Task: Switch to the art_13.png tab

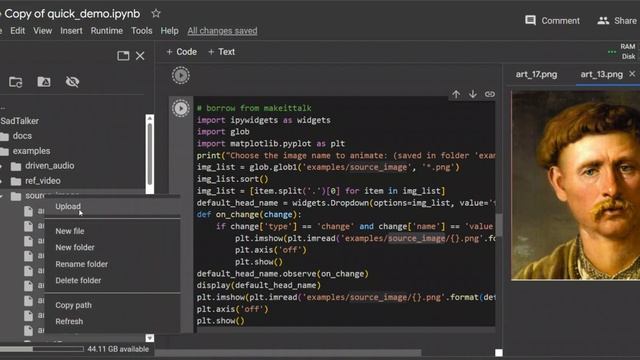Action: [601, 75]
